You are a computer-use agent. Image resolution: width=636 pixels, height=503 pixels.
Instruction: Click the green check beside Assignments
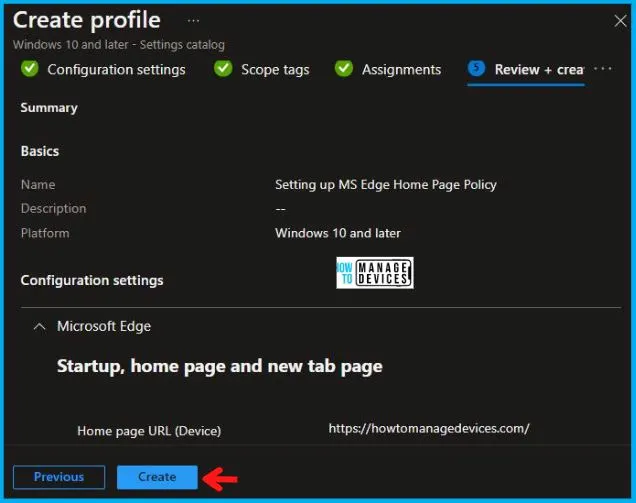coord(344,68)
